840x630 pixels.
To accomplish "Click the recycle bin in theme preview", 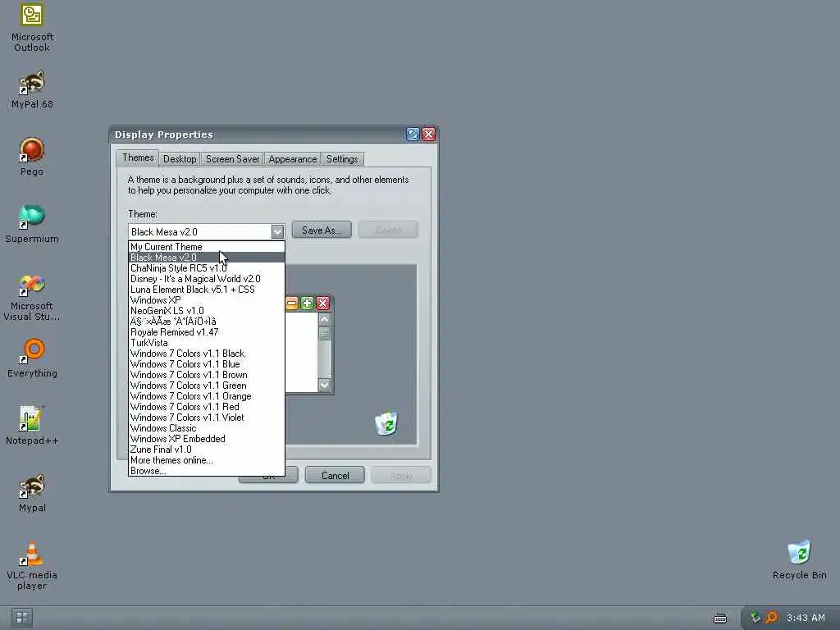I will point(386,423).
